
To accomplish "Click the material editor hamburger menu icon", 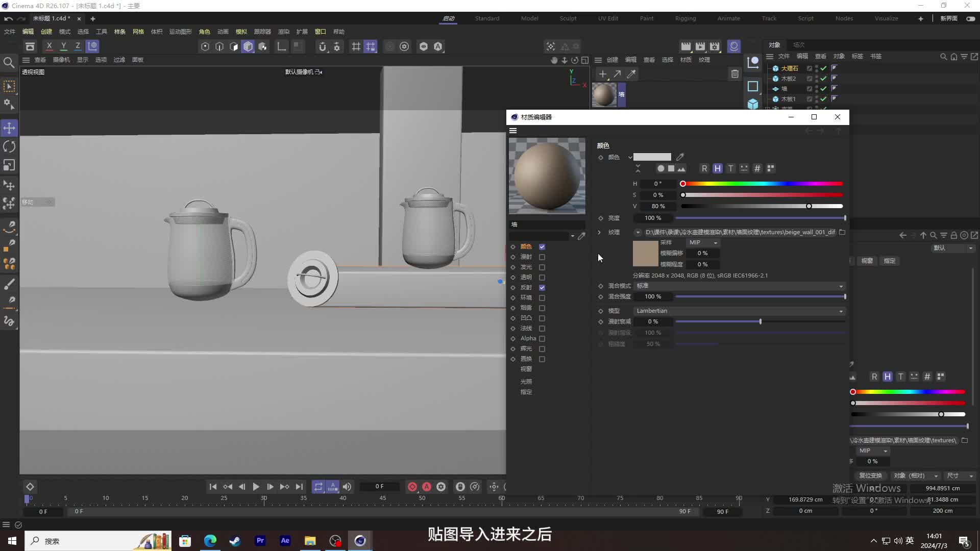I will (x=513, y=131).
